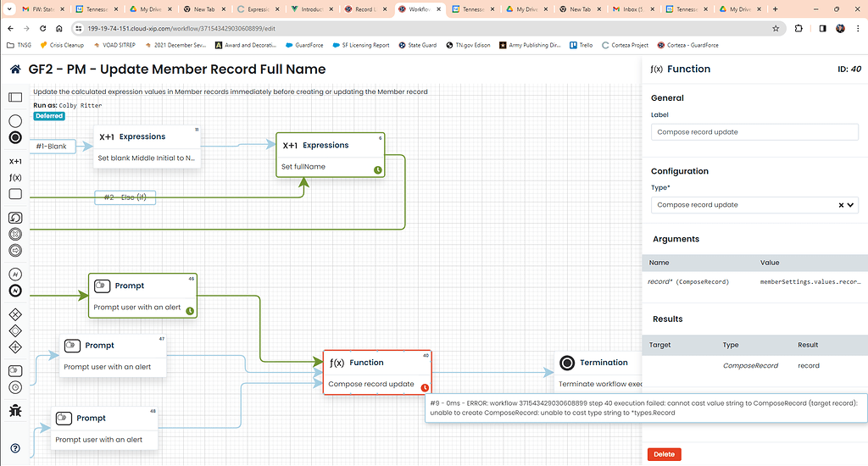The width and height of the screenshot is (868, 466).
Task: Select the Continue (circled arrow) tool
Action: [15, 251]
